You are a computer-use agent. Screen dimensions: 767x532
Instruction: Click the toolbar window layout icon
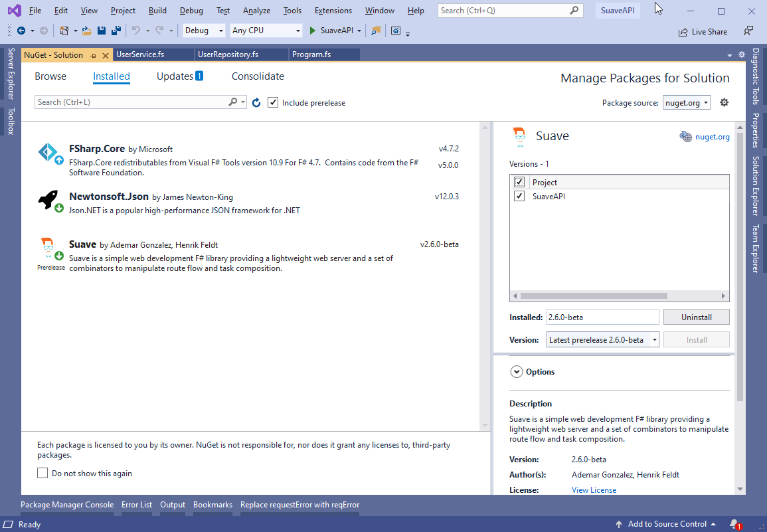click(396, 31)
